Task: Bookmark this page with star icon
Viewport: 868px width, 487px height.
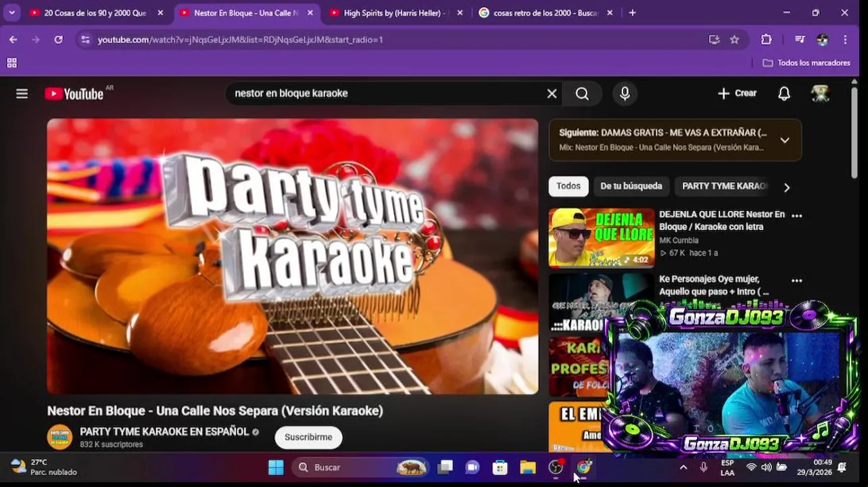Action: (734, 40)
